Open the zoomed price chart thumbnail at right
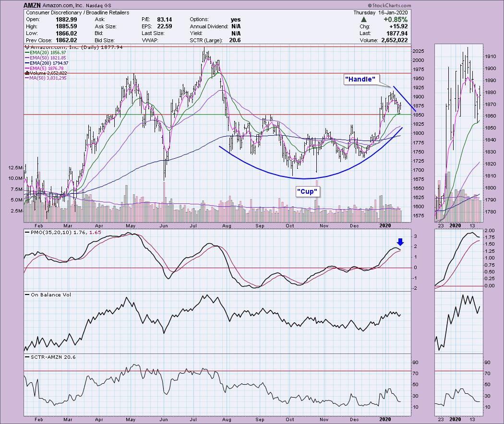Screen dimensions: 504x424 point(459,133)
